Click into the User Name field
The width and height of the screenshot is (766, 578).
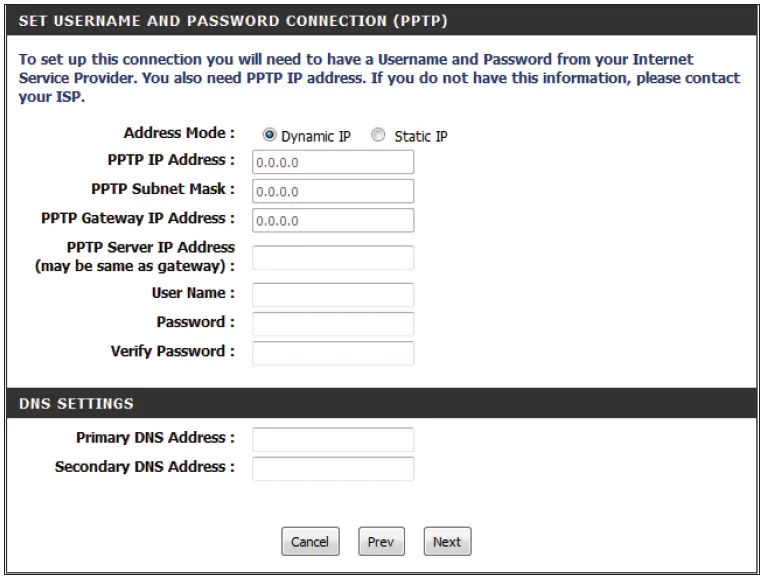point(333,294)
